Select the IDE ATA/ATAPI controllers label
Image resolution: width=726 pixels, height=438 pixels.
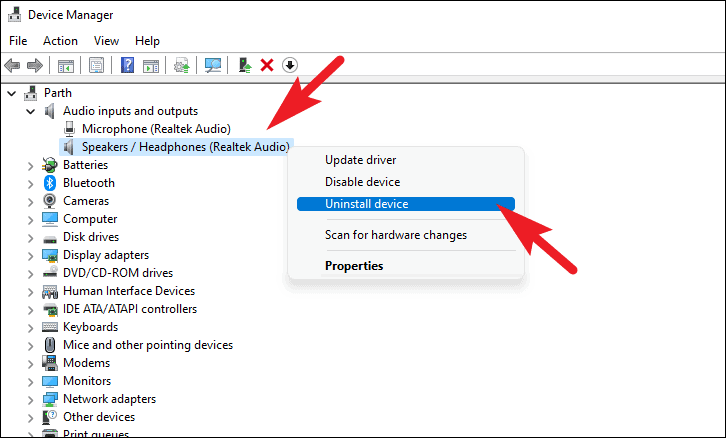tap(130, 309)
